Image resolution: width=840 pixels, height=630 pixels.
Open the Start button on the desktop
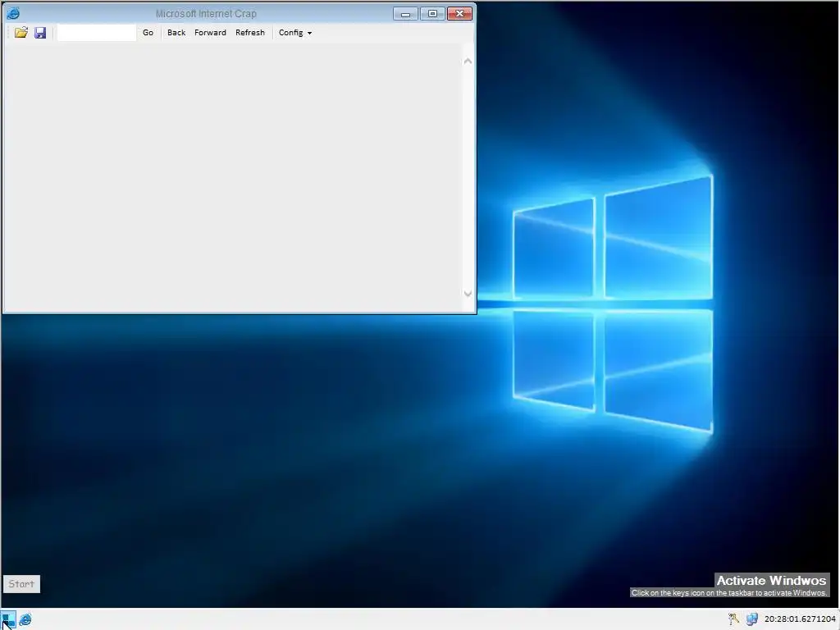pos(21,584)
